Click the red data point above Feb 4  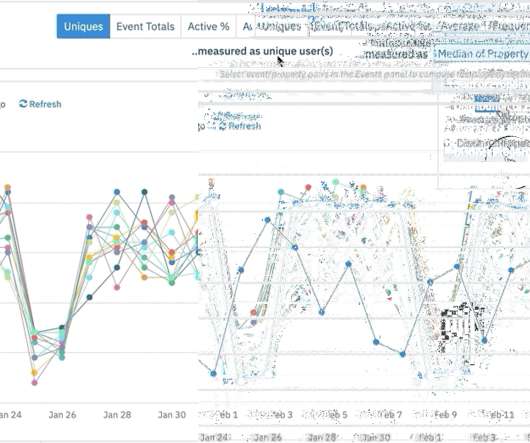pos(308,187)
